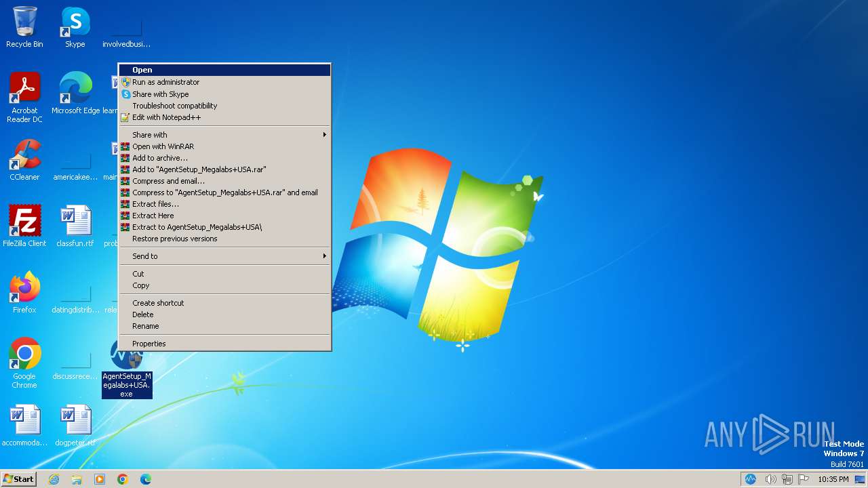Select americakee... desktop file
Screen dimensions: 868x488
[75, 164]
